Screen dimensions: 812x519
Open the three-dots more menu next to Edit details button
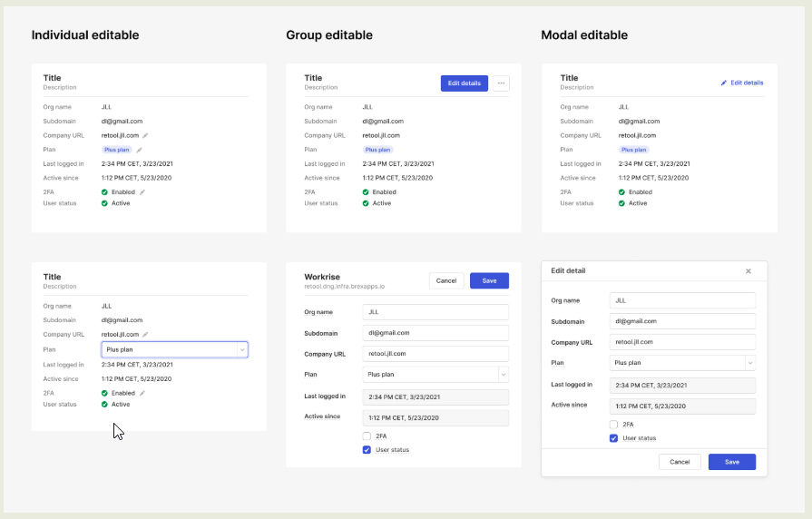tap(501, 83)
